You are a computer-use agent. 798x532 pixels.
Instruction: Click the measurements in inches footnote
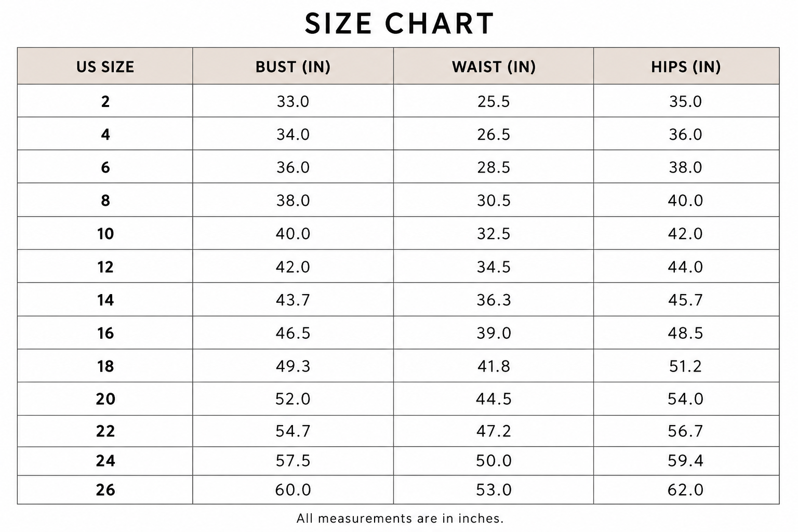coord(400,518)
